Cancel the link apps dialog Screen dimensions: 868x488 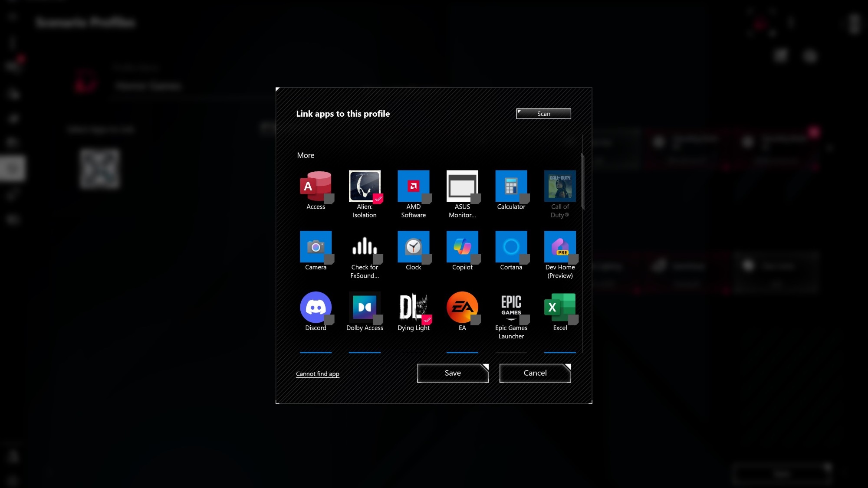(535, 373)
